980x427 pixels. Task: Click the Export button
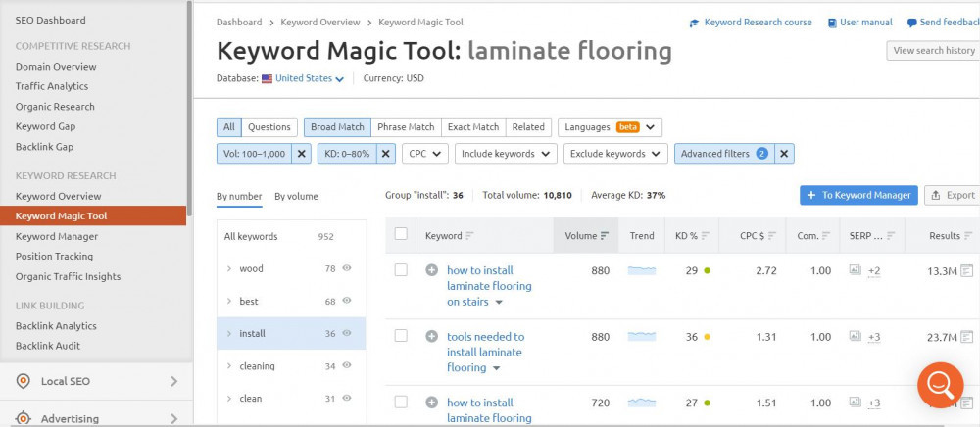tap(952, 196)
